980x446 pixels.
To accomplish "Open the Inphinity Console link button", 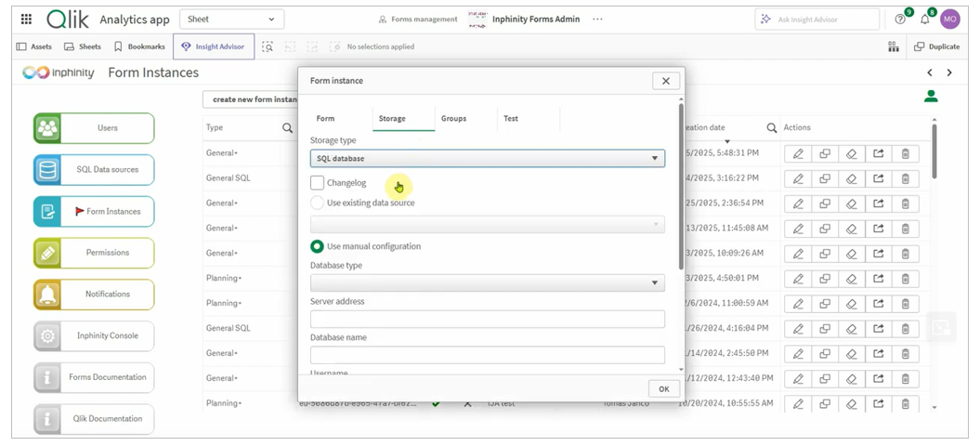I will pyautogui.click(x=94, y=336).
